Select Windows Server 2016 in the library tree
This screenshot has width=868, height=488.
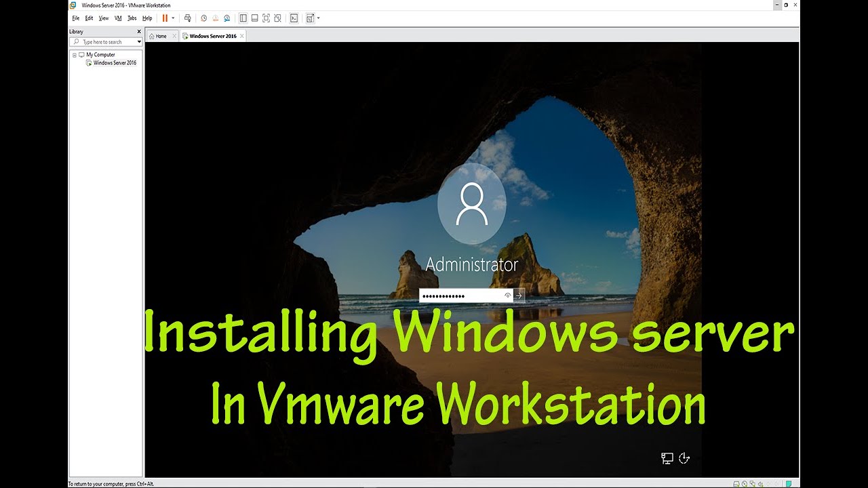115,62
